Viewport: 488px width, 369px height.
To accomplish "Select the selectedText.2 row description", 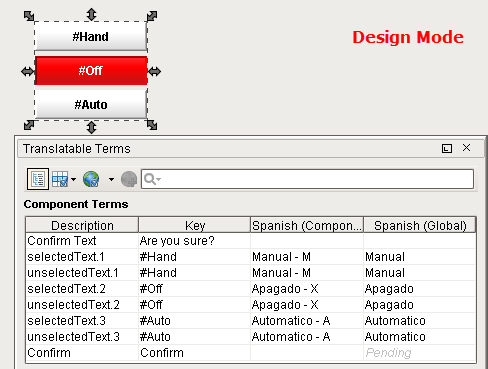I will pyautogui.click(x=82, y=289).
